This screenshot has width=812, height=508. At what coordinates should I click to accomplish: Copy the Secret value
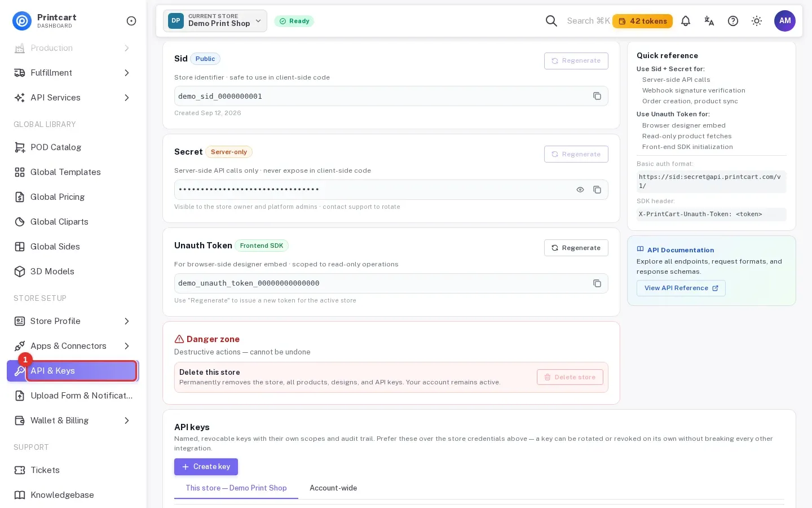597,190
